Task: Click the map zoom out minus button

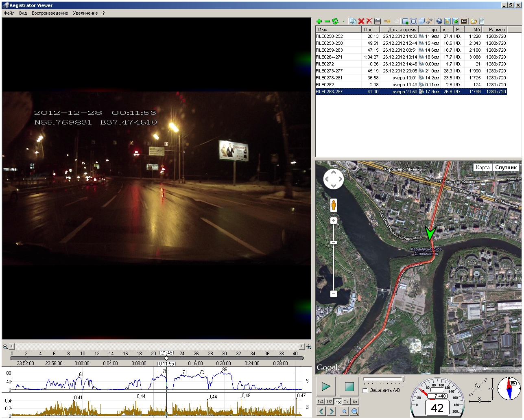Action: pos(334,293)
